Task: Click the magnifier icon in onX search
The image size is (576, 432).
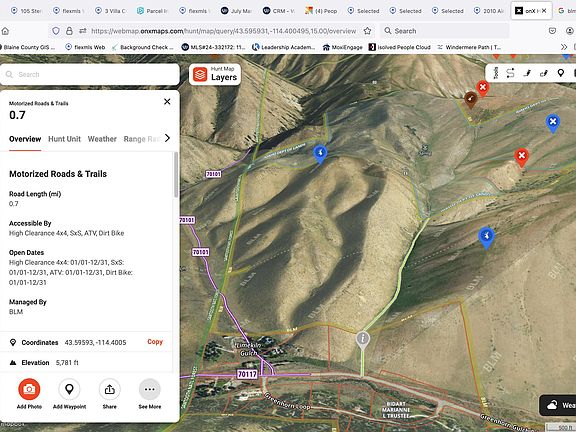Action: (10, 75)
